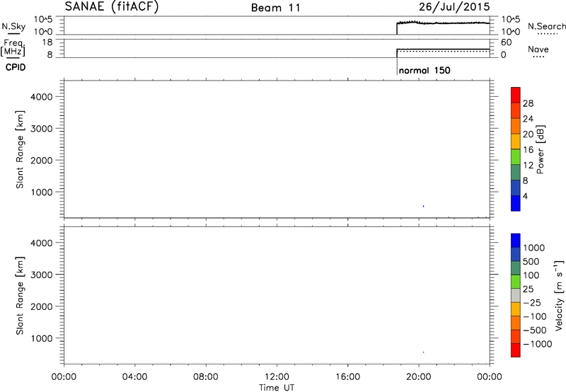Viewport: 566px width, 392px height.
Task: Click the Time UT axis label
Action: click(277, 388)
